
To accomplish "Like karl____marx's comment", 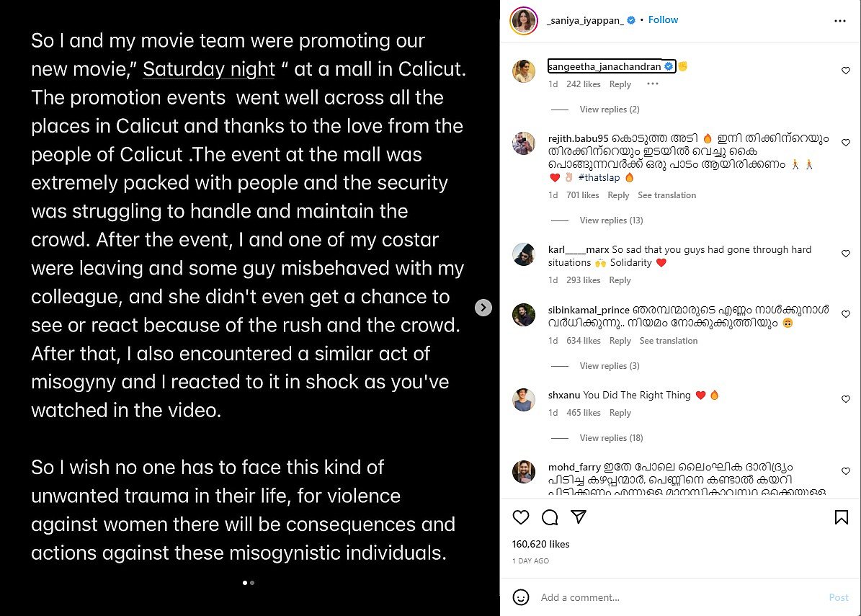I will [x=846, y=254].
